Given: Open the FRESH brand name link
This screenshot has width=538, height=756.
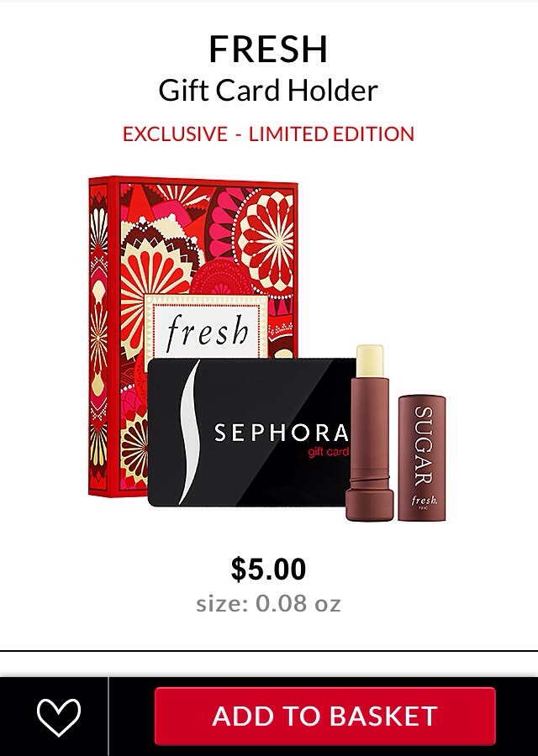Looking at the screenshot, I should (x=268, y=50).
